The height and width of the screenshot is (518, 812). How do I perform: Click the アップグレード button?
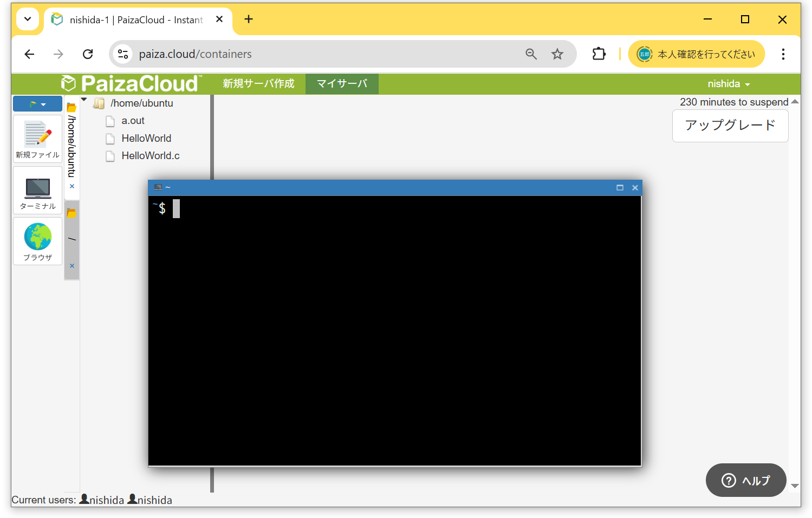click(730, 126)
